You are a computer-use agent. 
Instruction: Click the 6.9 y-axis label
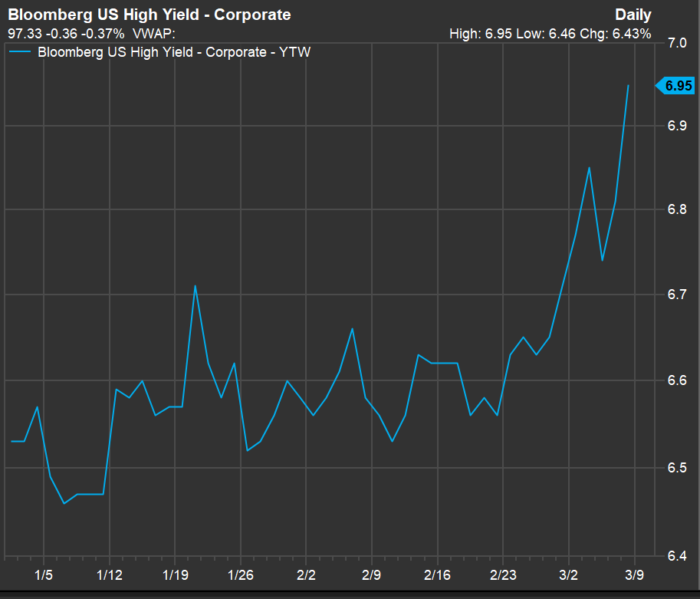[677, 126]
